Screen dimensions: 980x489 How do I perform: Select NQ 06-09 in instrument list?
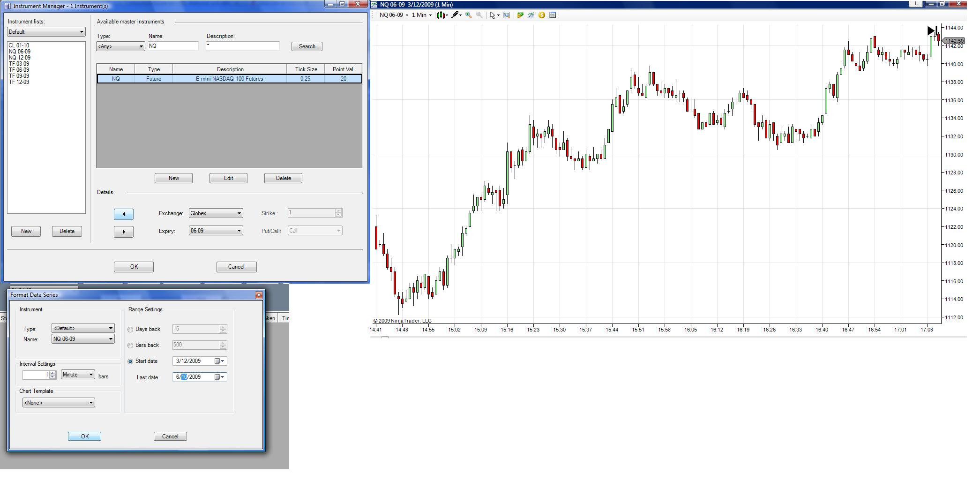(20, 52)
